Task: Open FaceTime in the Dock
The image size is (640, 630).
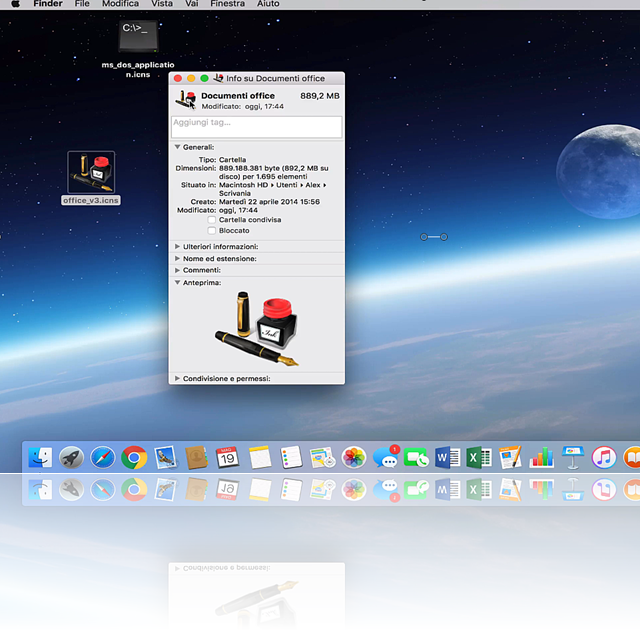Action: tap(416, 457)
